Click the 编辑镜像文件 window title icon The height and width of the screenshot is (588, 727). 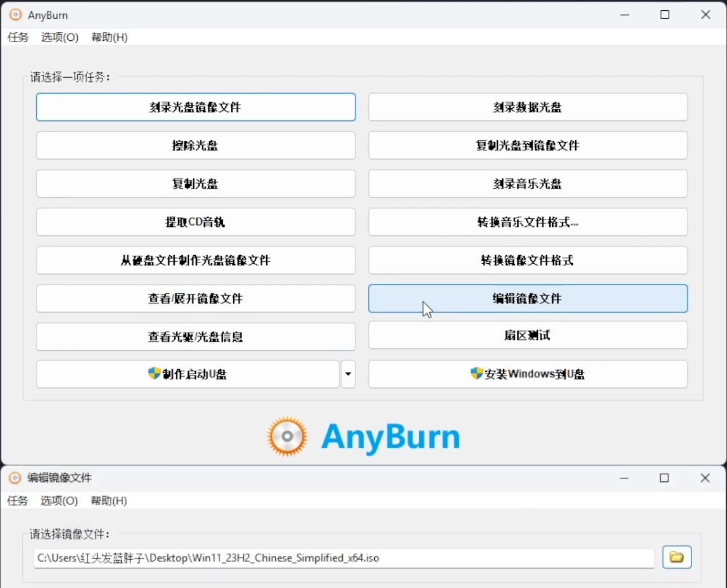click(15, 478)
